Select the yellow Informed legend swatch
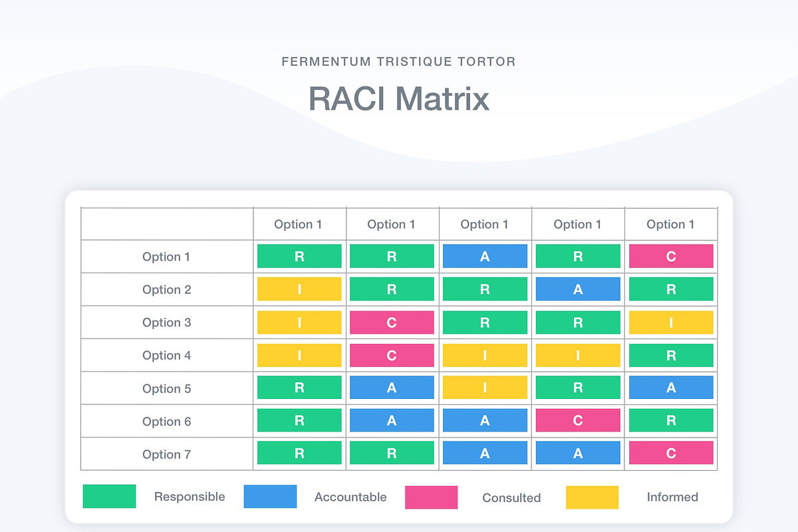798x532 pixels. pyautogui.click(x=592, y=497)
